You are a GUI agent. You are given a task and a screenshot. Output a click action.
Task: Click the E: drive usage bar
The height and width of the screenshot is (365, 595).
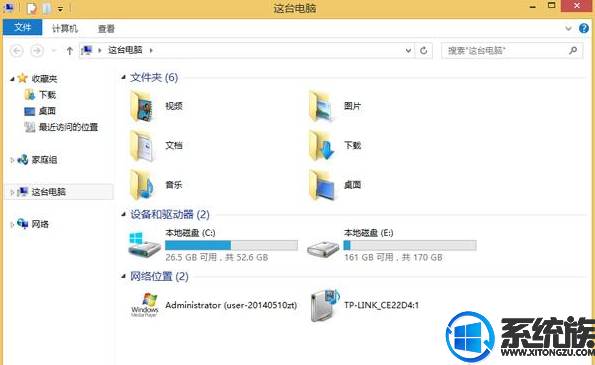pyautogui.click(x=410, y=245)
